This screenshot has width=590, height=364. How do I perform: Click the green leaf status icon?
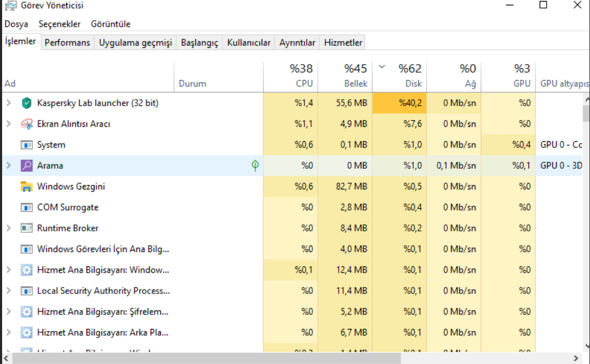(255, 166)
